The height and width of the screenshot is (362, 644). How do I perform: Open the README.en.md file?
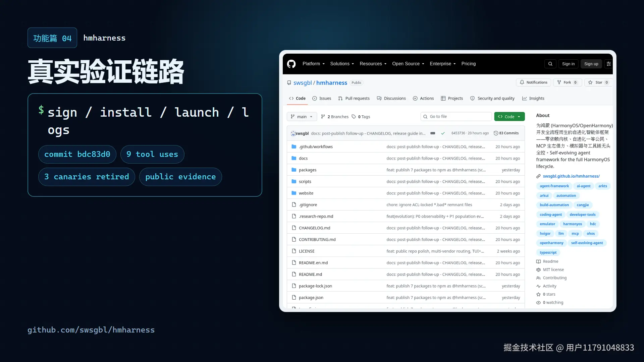(313, 263)
